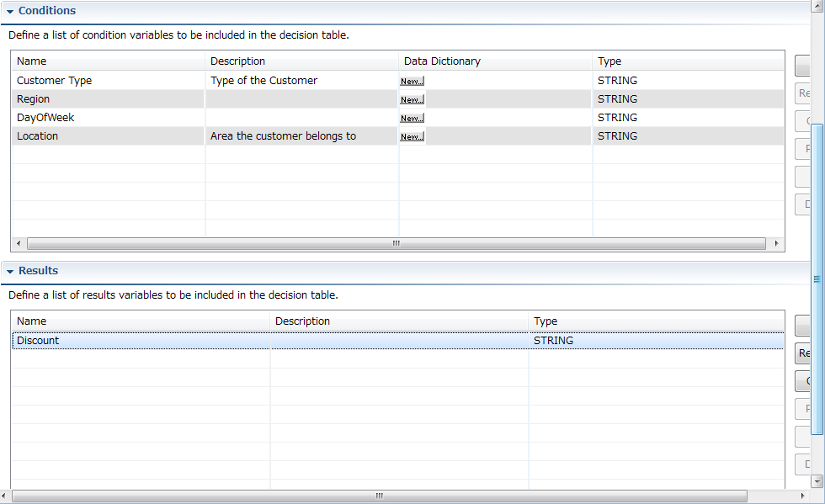This screenshot has width=825, height=504.
Task: Click Results table Name column header
Action: pyautogui.click(x=141, y=321)
